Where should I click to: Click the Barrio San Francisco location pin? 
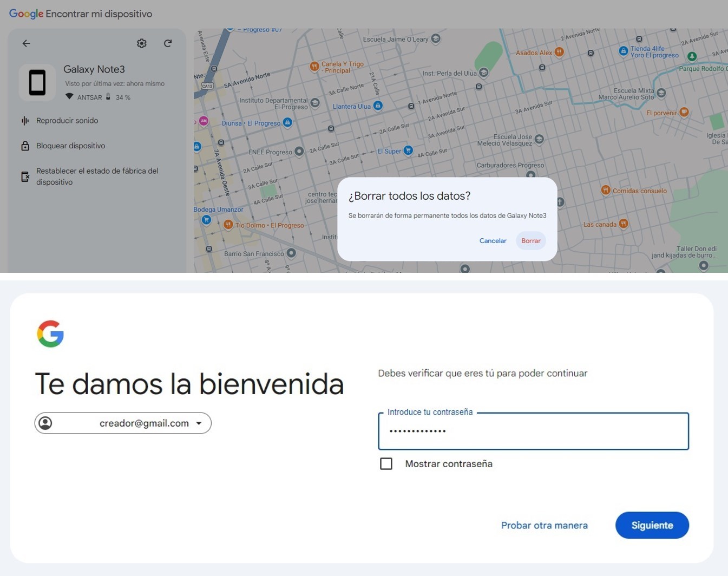[291, 253]
